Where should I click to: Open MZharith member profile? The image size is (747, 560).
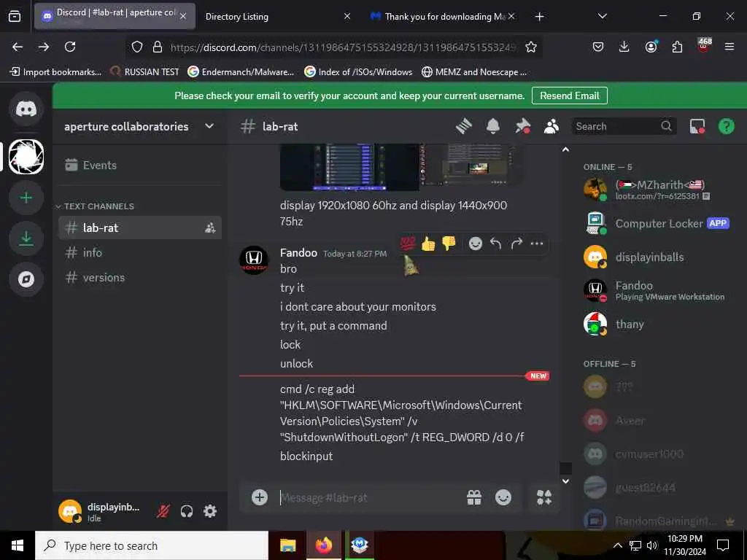point(660,190)
